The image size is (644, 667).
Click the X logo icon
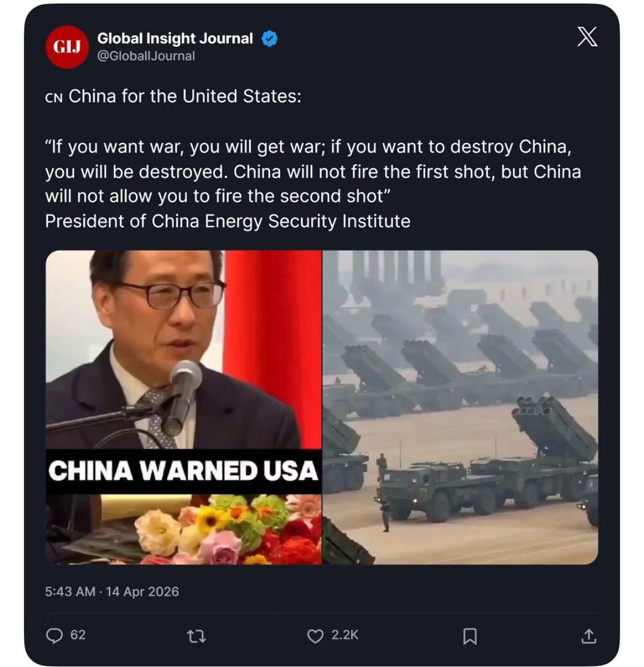587,37
